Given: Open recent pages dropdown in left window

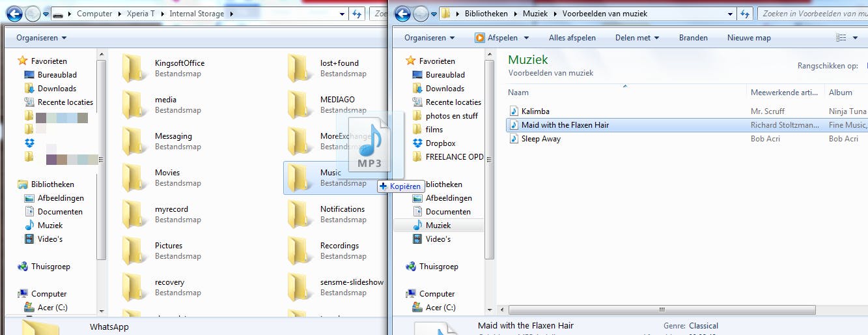Looking at the screenshot, I should [x=46, y=13].
